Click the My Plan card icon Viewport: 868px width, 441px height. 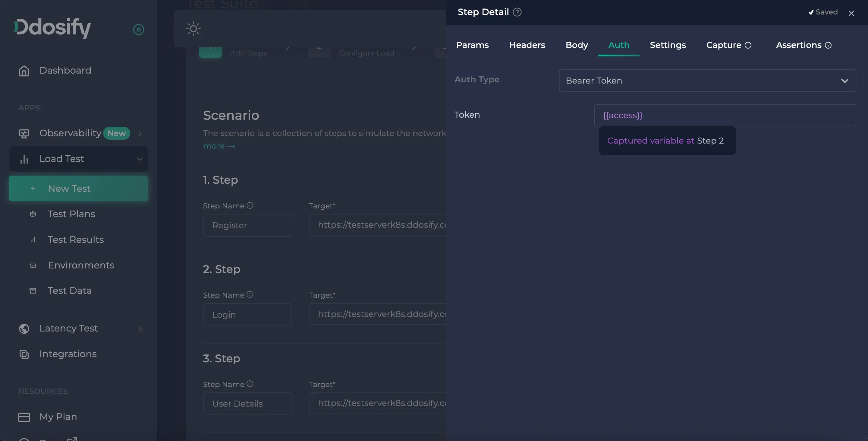coord(24,417)
